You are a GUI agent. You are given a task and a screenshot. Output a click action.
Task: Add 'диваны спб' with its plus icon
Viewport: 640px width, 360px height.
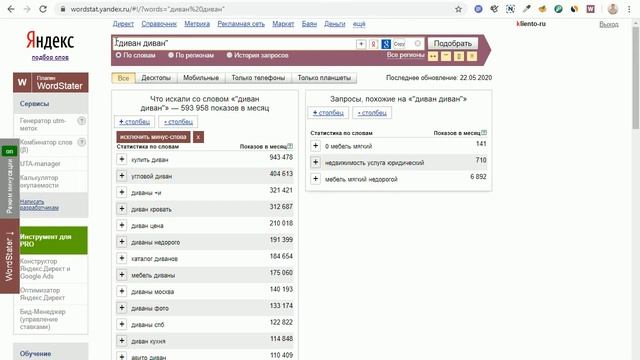tap(122, 324)
